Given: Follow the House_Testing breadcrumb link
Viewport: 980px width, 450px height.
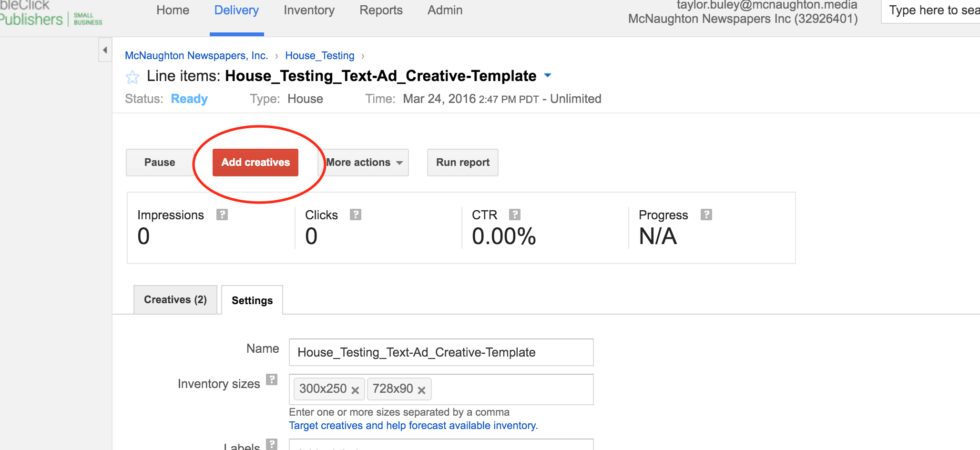Looking at the screenshot, I should click(320, 56).
